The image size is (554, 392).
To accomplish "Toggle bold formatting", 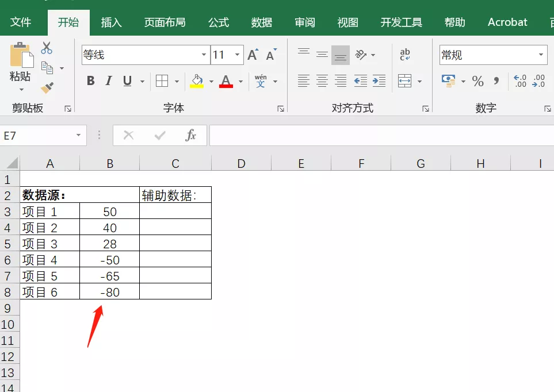I will tap(90, 80).
